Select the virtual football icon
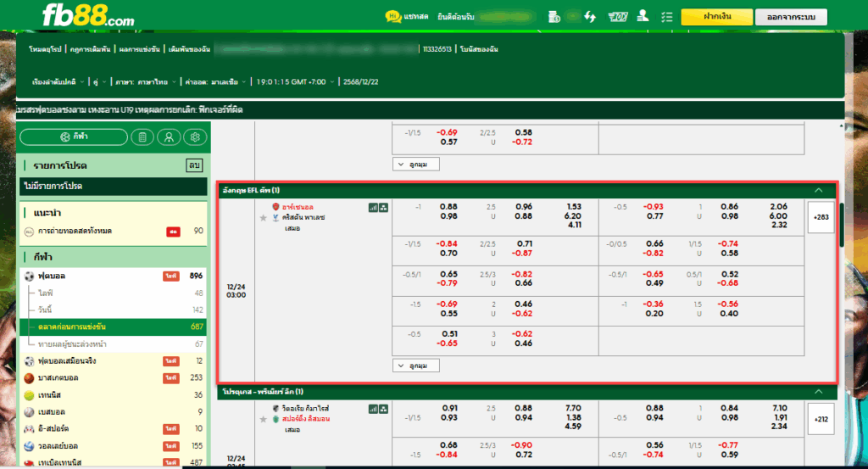Screen dimensions: 868x469 click(30, 361)
